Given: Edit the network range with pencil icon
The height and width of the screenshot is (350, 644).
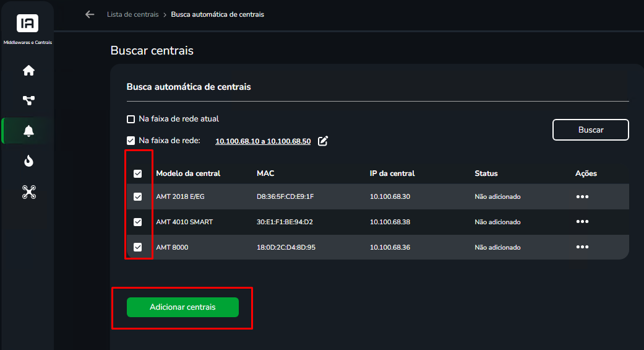Looking at the screenshot, I should pyautogui.click(x=323, y=141).
